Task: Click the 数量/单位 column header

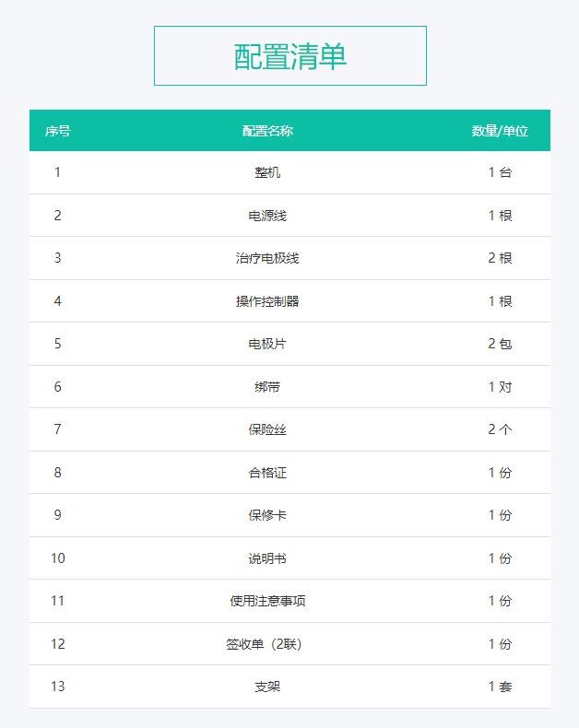Action: [x=500, y=131]
